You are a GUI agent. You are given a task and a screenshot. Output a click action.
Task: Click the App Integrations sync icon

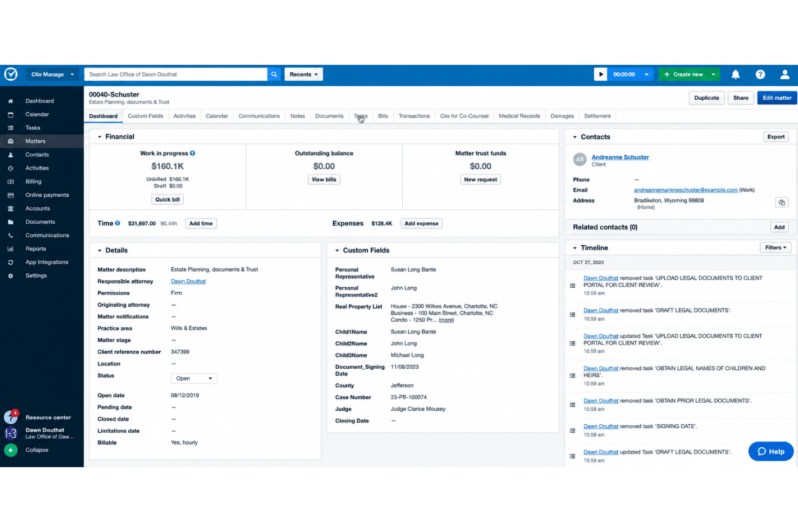click(10, 262)
